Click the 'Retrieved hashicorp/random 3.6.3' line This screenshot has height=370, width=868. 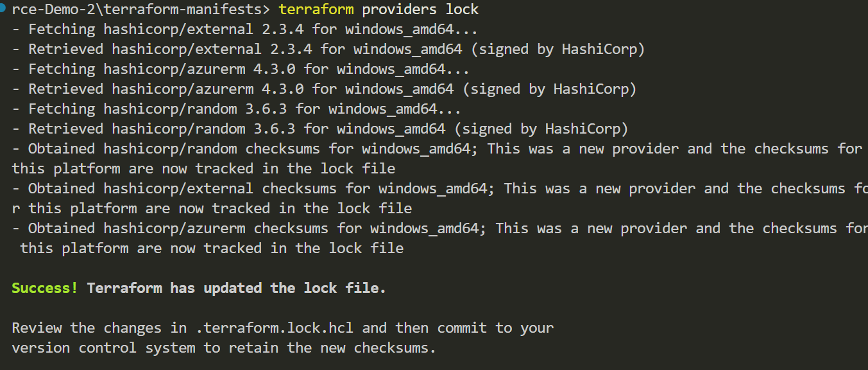click(x=319, y=129)
